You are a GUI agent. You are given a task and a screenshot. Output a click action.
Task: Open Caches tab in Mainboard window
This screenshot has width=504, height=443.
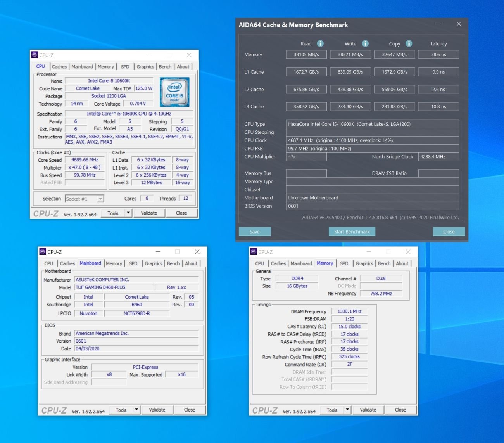click(x=67, y=263)
